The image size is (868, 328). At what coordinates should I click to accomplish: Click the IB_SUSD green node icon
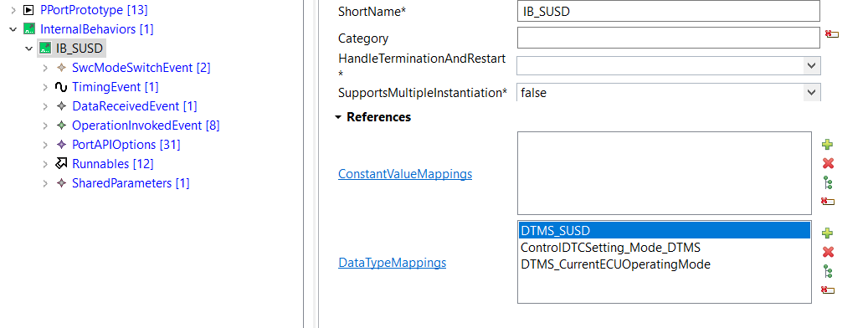pyautogui.click(x=45, y=49)
